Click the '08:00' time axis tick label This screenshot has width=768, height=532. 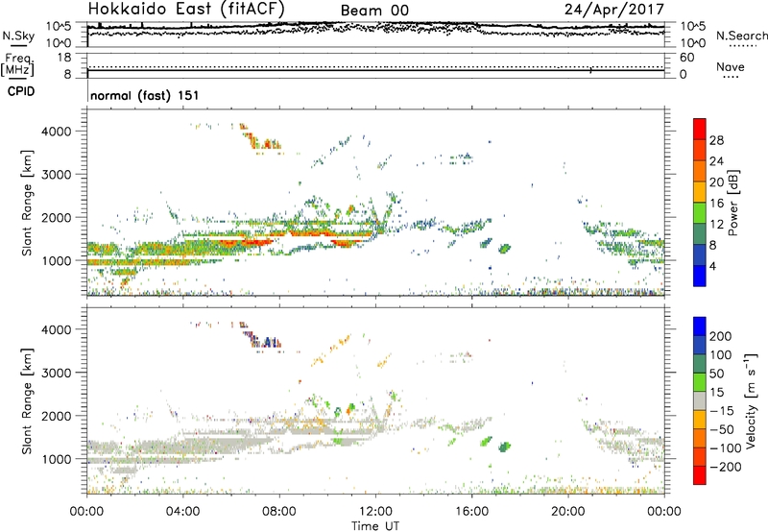(279, 512)
